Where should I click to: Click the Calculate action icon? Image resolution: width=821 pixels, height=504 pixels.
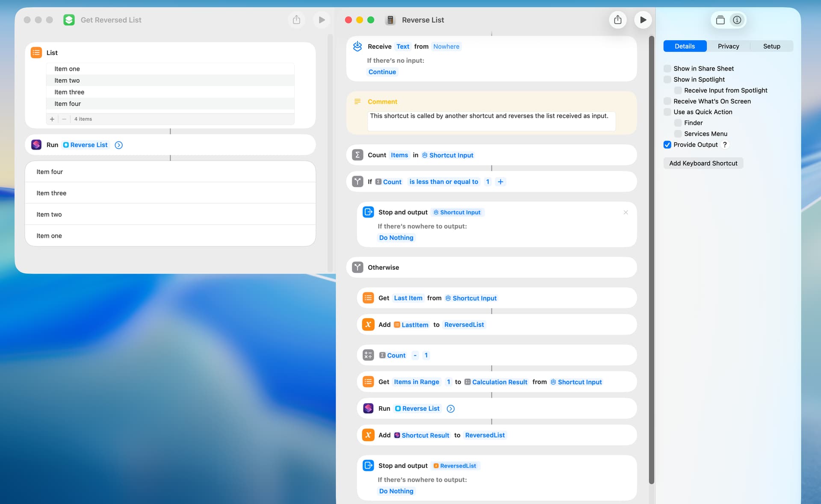tap(368, 355)
